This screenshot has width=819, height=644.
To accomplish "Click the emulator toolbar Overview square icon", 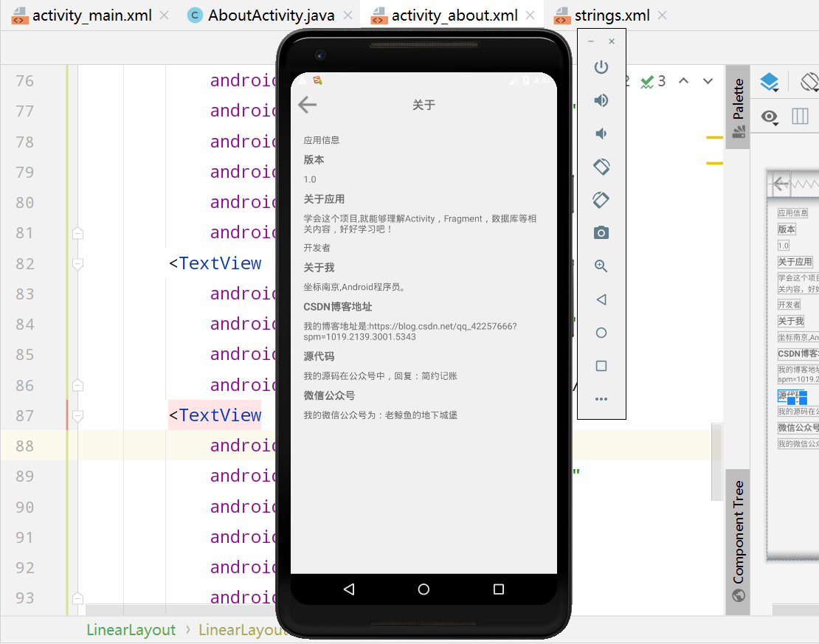I will coord(601,366).
